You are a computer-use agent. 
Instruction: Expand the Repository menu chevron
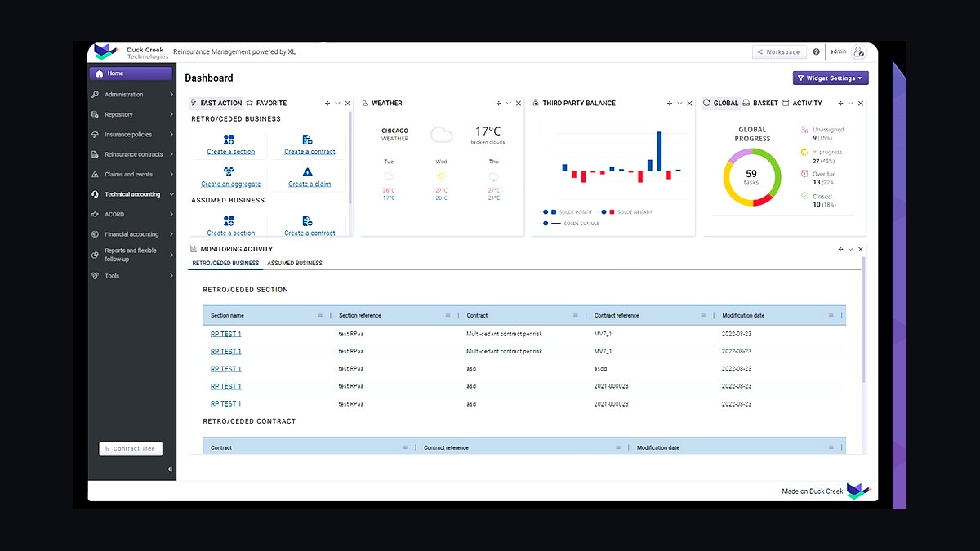click(x=171, y=114)
